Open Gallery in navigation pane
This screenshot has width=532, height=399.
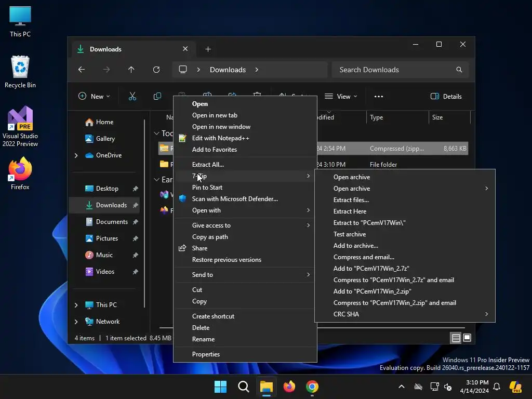tap(104, 139)
